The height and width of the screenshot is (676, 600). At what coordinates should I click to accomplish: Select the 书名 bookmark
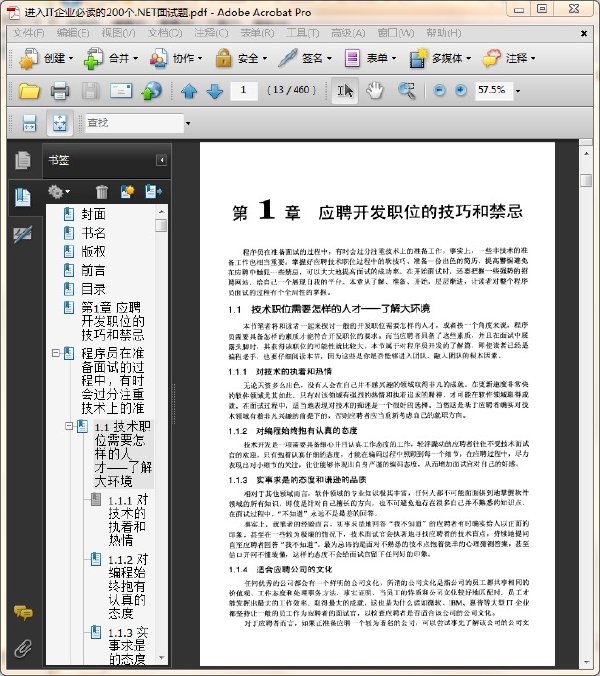[93, 233]
